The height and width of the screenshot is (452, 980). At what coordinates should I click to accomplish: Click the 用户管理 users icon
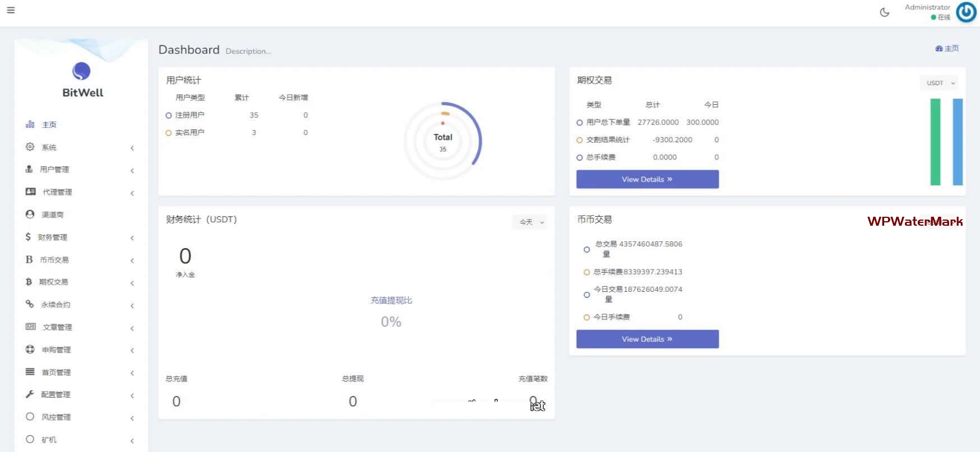point(29,169)
